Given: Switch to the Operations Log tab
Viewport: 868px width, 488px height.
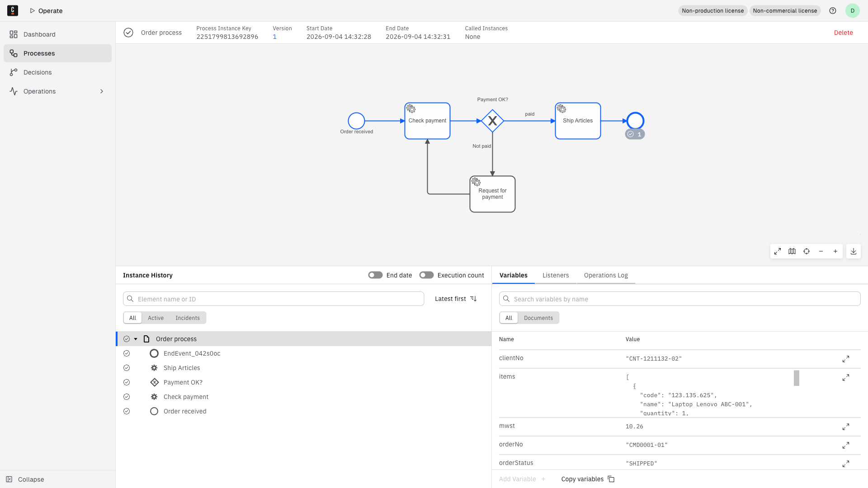Looking at the screenshot, I should tap(606, 275).
